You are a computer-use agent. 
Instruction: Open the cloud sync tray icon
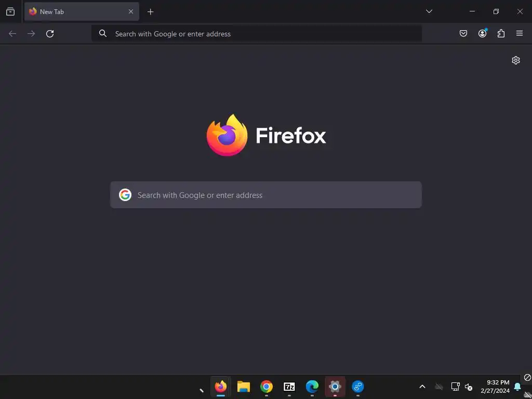click(x=439, y=387)
